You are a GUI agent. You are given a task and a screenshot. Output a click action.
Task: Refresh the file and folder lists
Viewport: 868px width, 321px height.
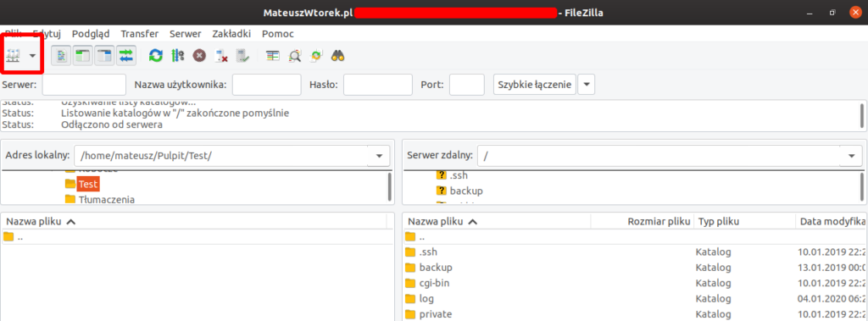click(x=157, y=55)
